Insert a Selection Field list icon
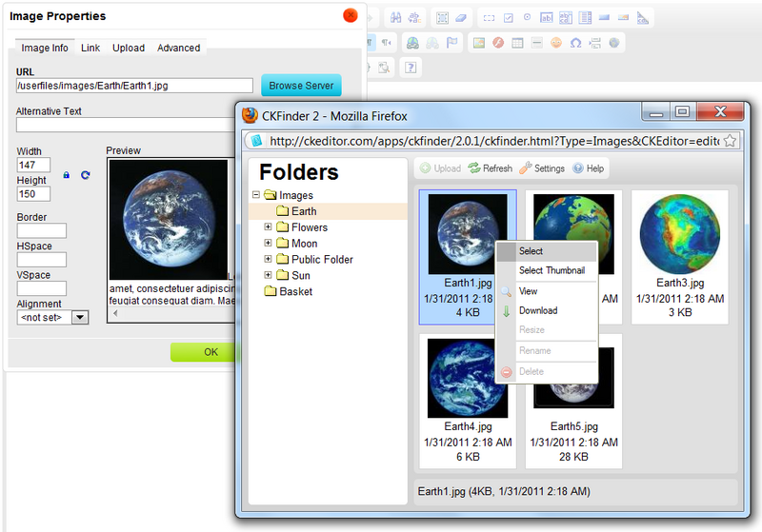Screen dimensions: 762x532 coord(585,18)
